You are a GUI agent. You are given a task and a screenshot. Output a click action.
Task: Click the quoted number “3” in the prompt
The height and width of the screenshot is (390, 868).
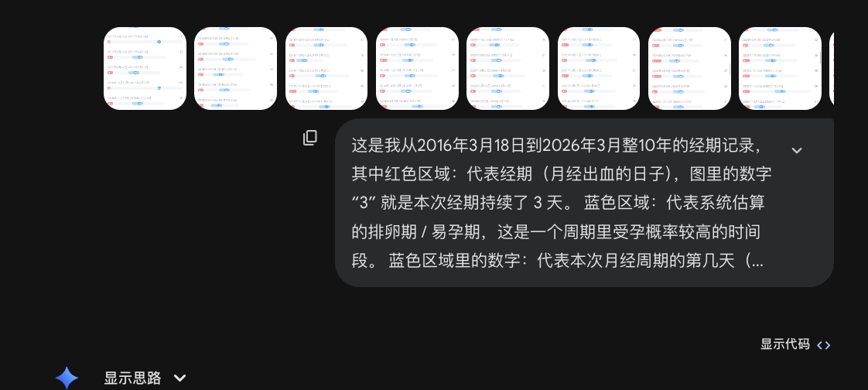tap(364, 203)
